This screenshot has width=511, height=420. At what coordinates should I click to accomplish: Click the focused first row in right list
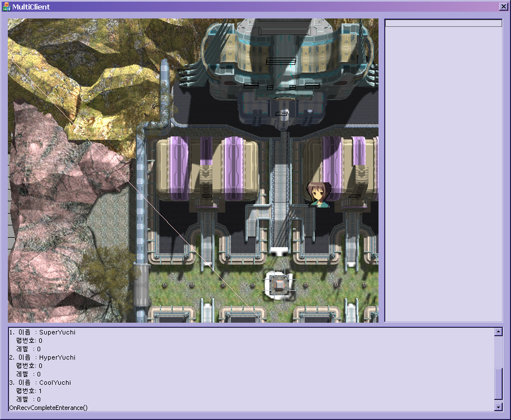(x=443, y=23)
